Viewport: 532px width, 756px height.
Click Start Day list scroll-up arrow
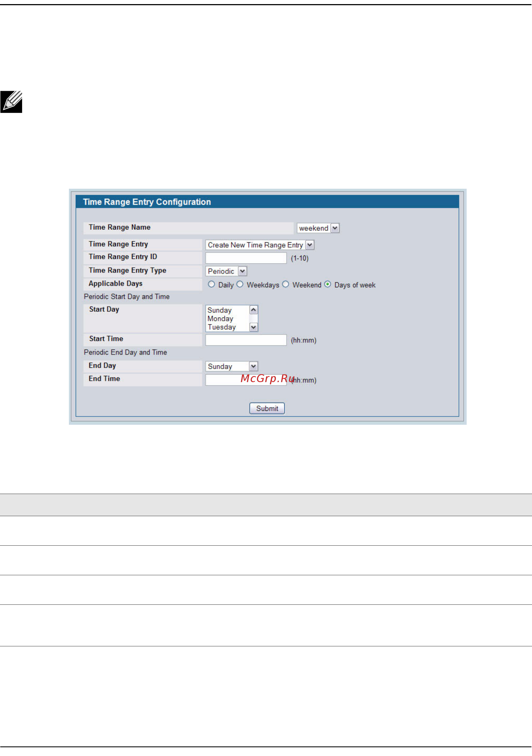pos(253,310)
